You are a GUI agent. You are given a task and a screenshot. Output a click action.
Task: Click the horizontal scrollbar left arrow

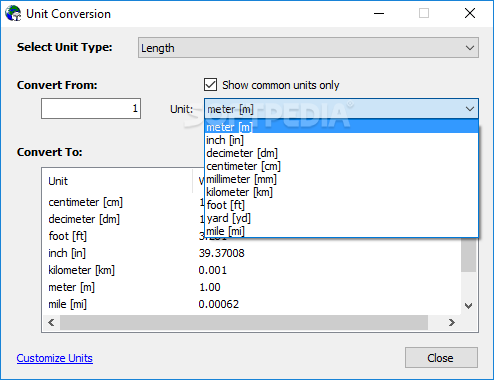(51, 322)
